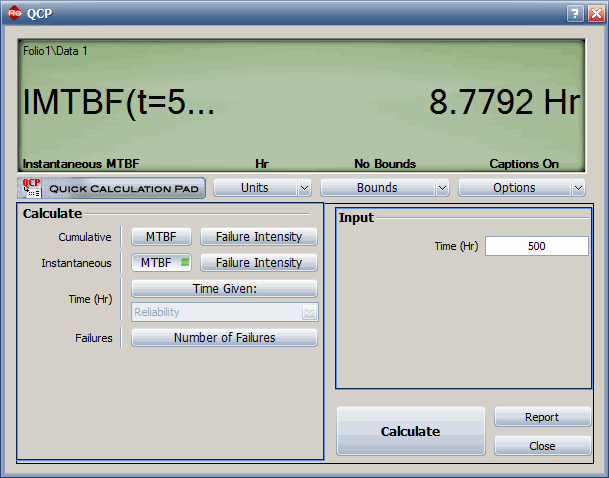This screenshot has height=478, width=609.
Task: Click the QCP app icon in title bar
Action: [x=14, y=14]
